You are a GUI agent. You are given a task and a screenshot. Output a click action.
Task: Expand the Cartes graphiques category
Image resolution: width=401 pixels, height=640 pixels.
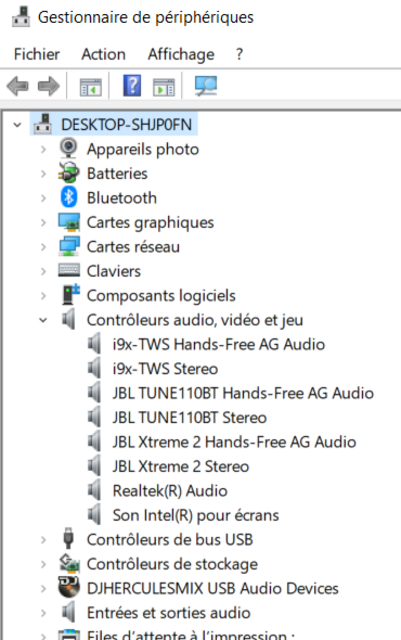tap(43, 222)
